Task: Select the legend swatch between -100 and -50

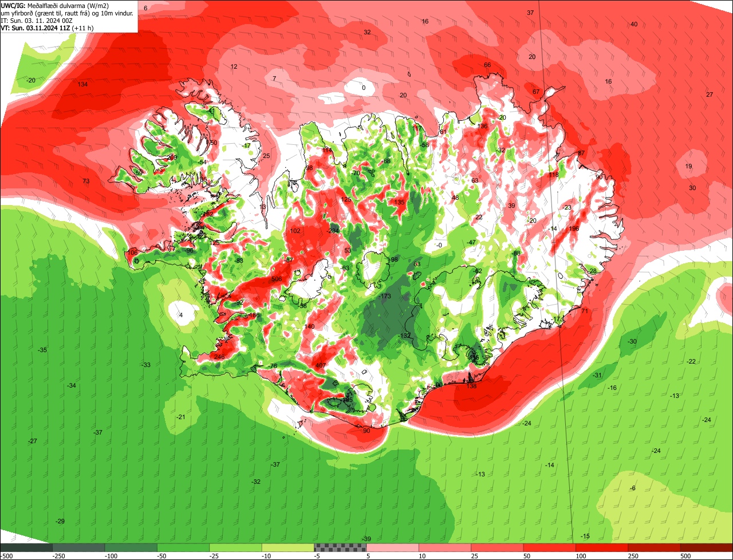Action: [x=131, y=547]
